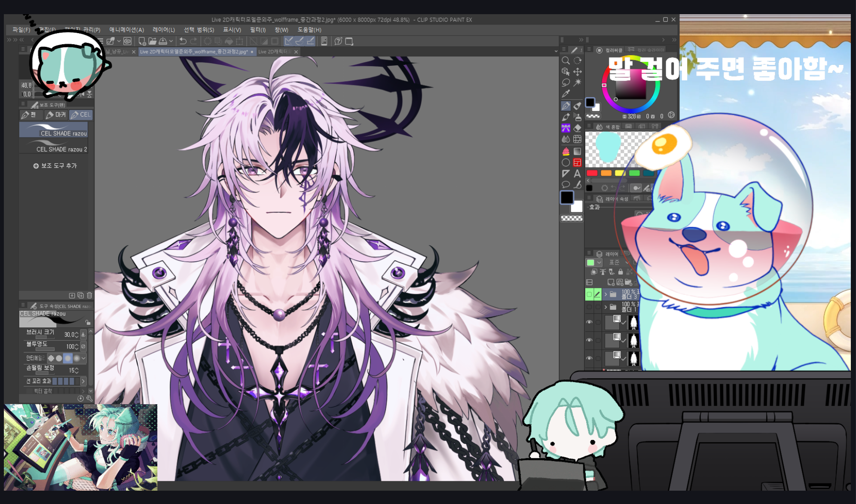
Task: Hide the first gradient map layer below folder 1
Action: (x=589, y=322)
